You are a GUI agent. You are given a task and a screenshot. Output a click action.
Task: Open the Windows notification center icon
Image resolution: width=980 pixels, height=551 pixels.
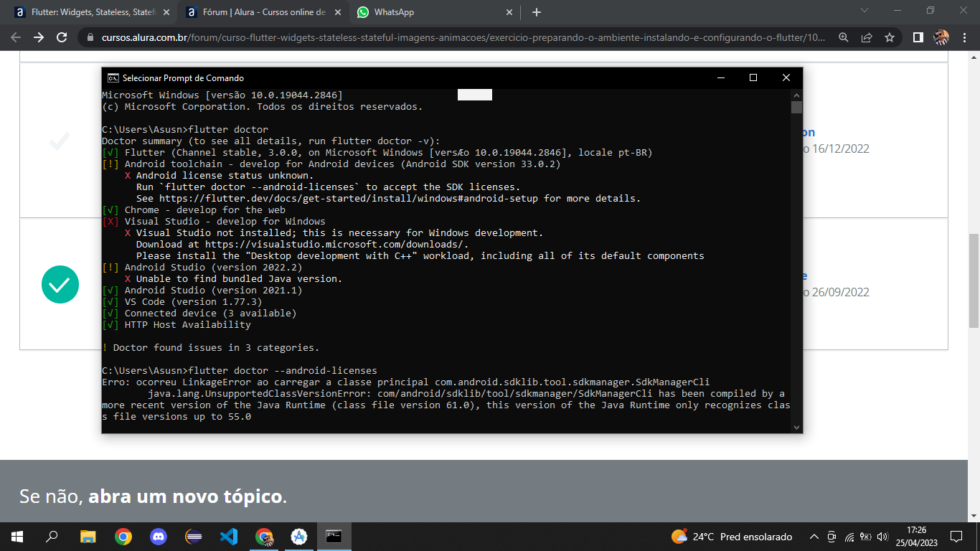pyautogui.click(x=956, y=537)
